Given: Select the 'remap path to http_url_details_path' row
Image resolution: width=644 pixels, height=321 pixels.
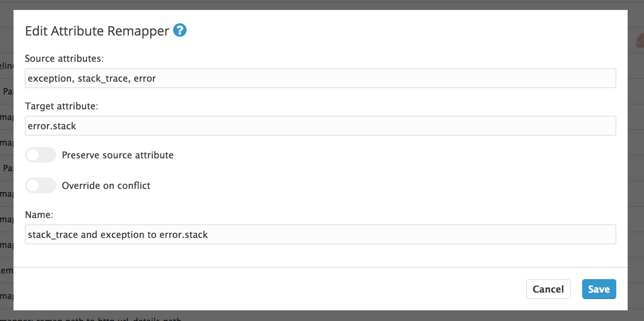Looking at the screenshot, I should (89, 319).
